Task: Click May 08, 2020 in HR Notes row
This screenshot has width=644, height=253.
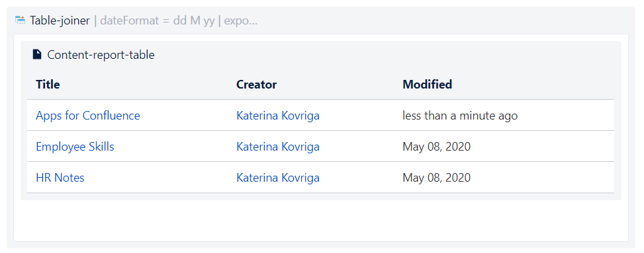Action: 437,178
